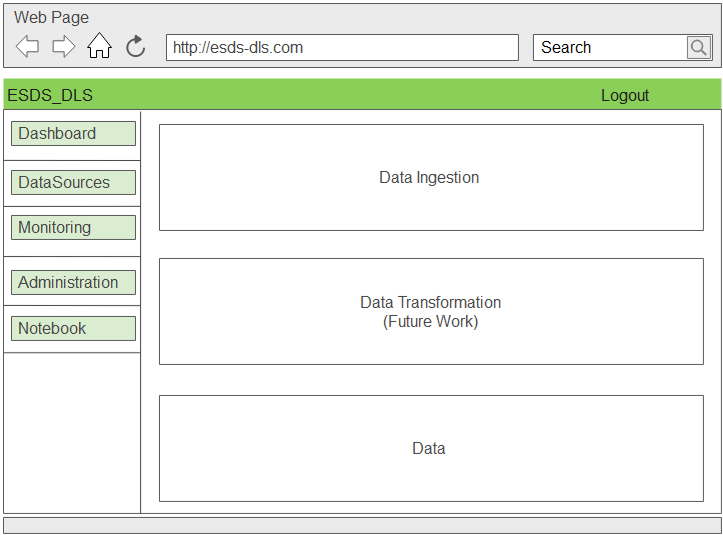
Task: Reload the page with the refresh icon
Action: click(x=136, y=46)
